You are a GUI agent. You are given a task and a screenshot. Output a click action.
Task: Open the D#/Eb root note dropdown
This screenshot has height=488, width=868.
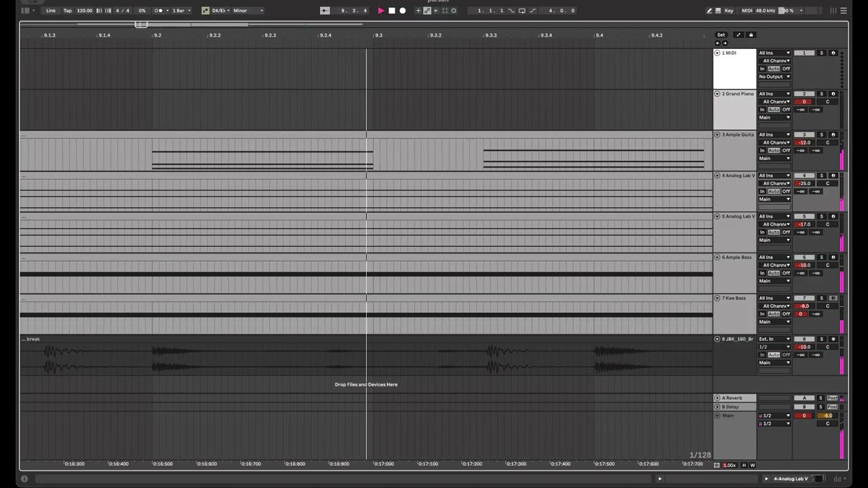click(x=220, y=11)
